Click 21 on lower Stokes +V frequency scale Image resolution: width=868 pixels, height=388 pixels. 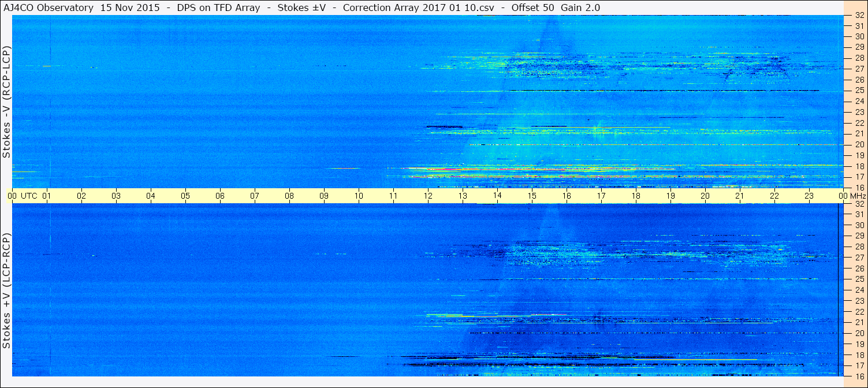[859, 322]
